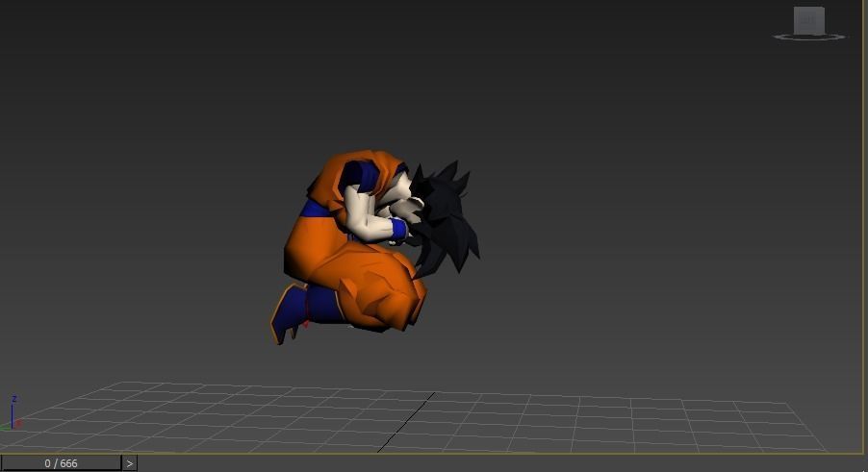Click the ViewCube compass ring
The width and height of the screenshot is (868, 472).
[808, 37]
